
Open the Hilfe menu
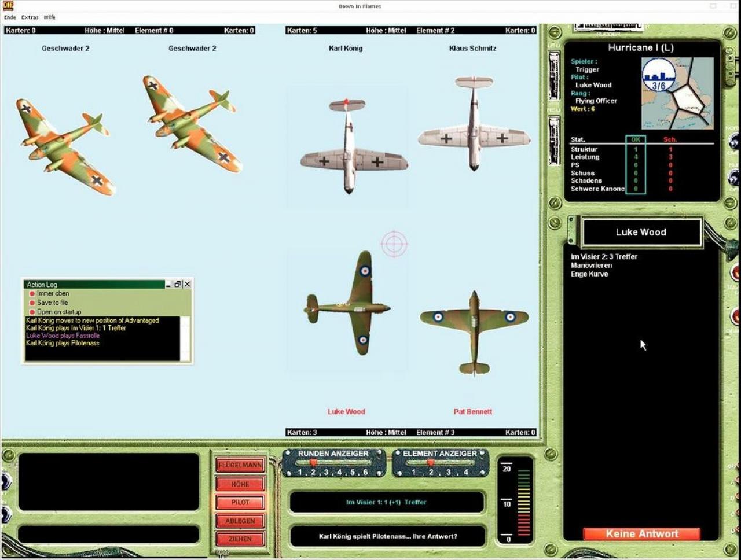50,17
